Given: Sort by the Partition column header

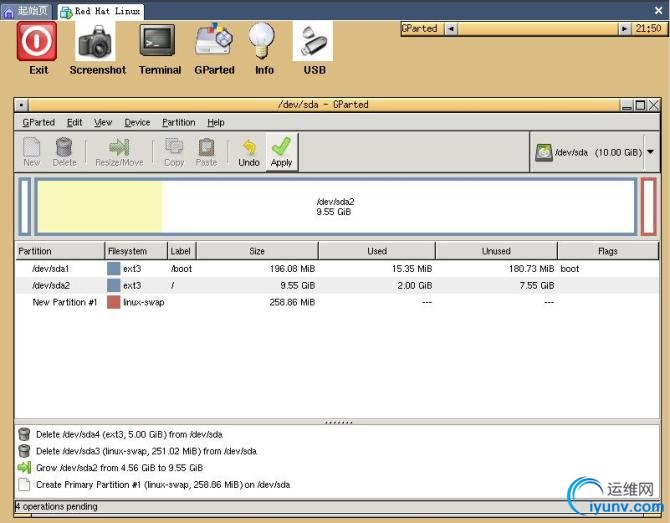Looking at the screenshot, I should (x=60, y=251).
